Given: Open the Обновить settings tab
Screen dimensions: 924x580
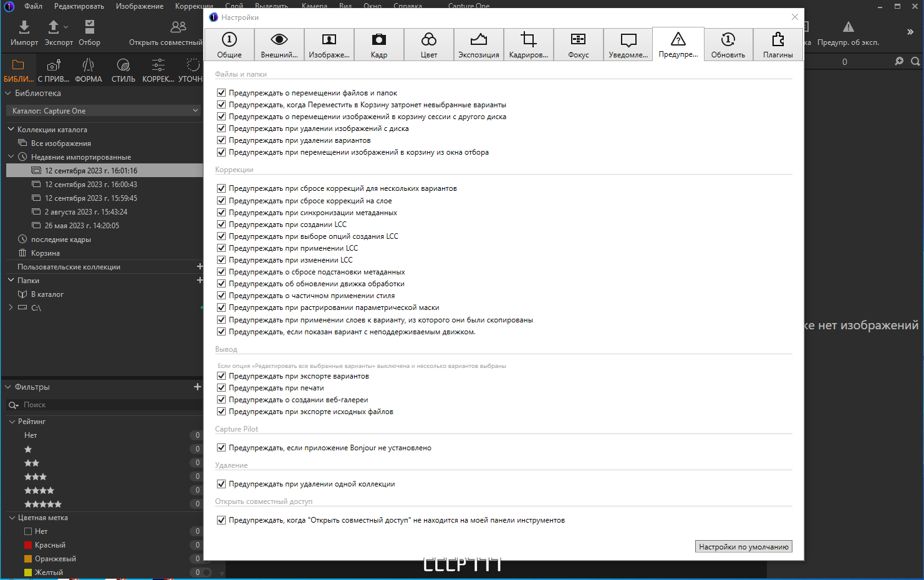Looking at the screenshot, I should pyautogui.click(x=728, y=44).
